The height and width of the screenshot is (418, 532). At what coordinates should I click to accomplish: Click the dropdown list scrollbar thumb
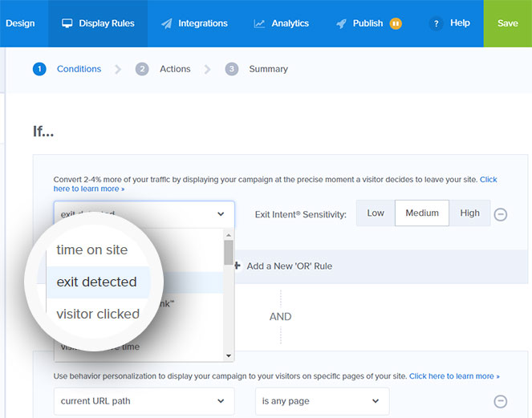(229, 253)
